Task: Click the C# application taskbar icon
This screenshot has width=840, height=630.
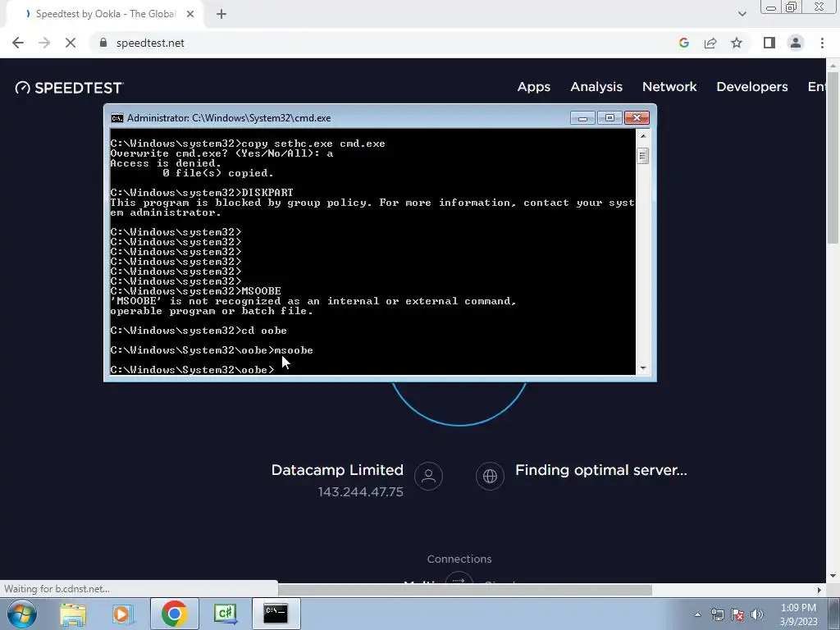Action: [x=225, y=614]
